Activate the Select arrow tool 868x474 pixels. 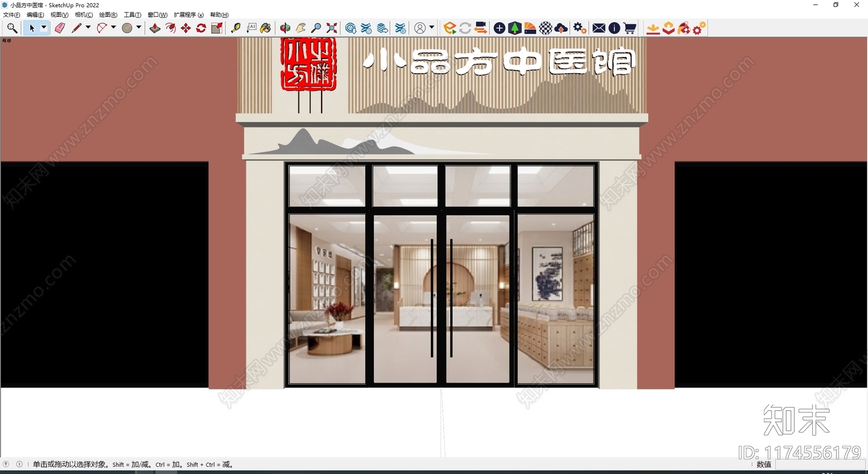32,28
